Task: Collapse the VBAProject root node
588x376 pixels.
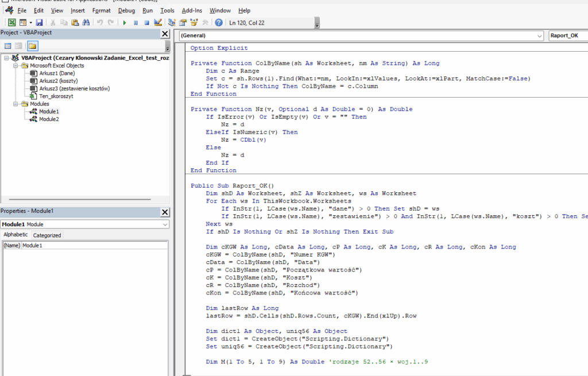Action: pos(6,58)
